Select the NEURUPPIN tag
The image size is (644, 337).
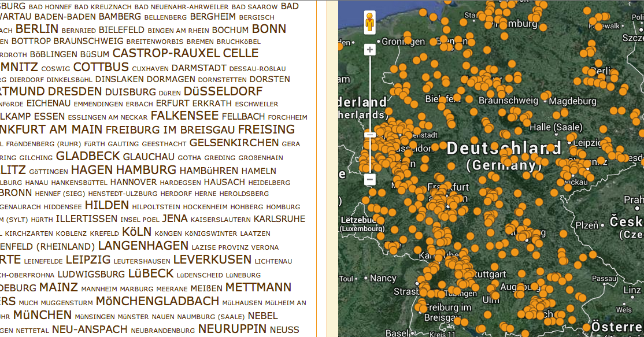(x=232, y=329)
